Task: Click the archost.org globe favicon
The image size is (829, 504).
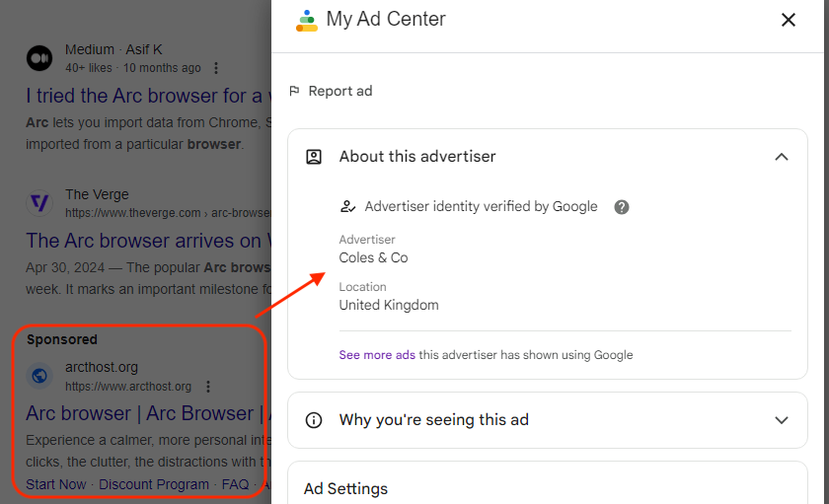Action: click(x=39, y=376)
